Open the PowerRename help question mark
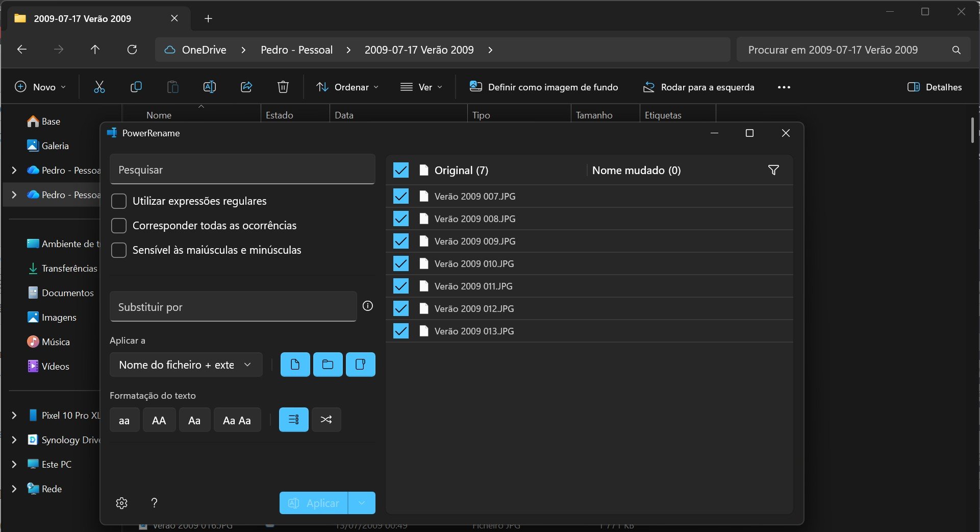 click(154, 503)
